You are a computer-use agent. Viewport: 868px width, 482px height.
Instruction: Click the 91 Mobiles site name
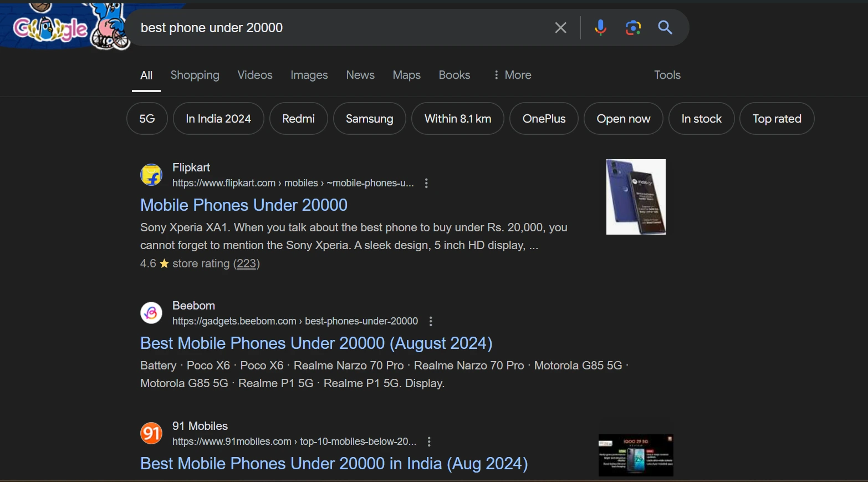point(200,426)
